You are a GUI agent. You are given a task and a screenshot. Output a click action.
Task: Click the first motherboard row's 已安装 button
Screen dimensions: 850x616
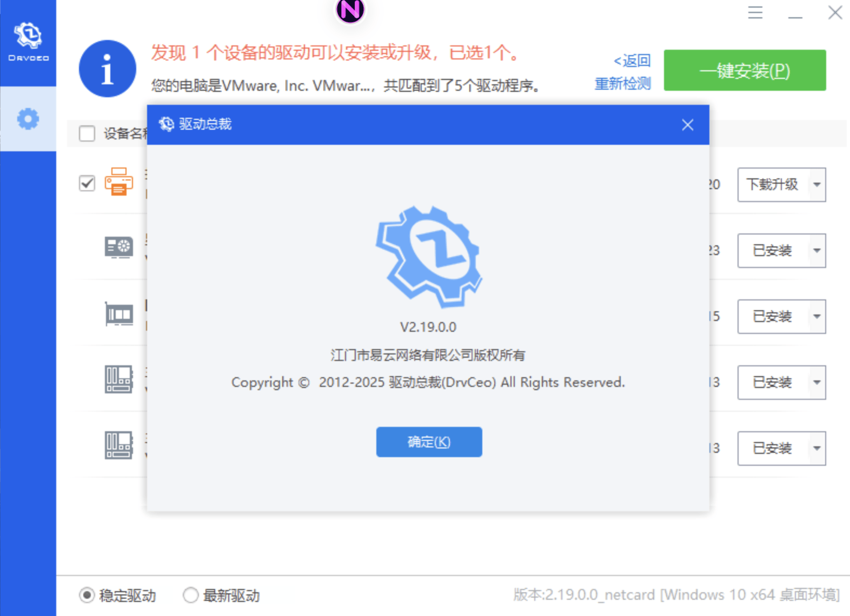(x=773, y=383)
